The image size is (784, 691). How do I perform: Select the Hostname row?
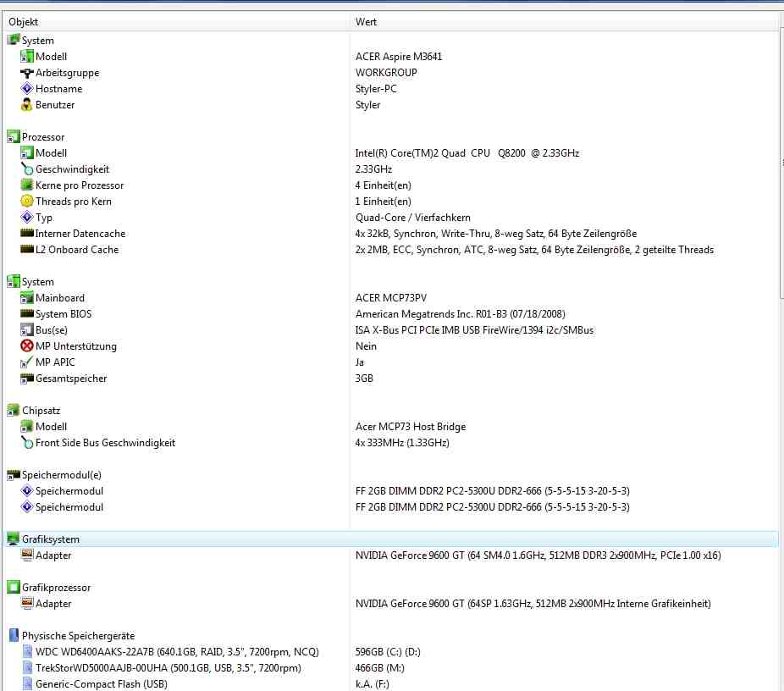click(x=390, y=89)
